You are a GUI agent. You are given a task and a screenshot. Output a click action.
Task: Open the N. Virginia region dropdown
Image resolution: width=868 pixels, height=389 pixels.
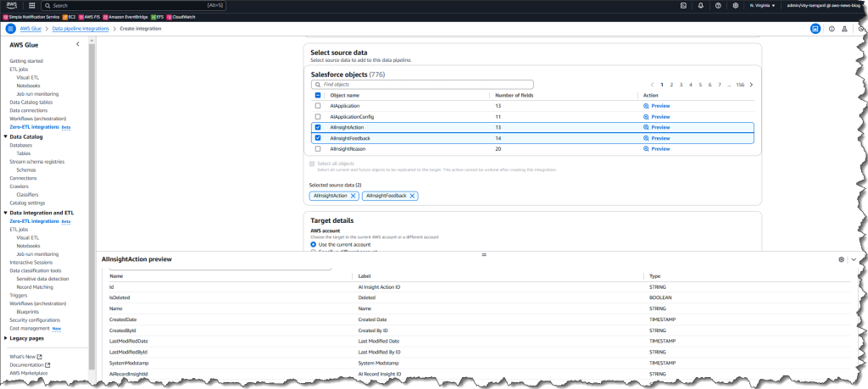(762, 6)
